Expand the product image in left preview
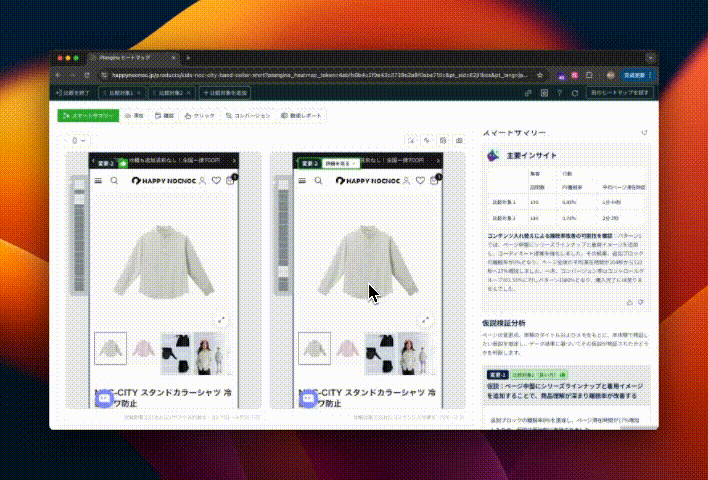 (223, 320)
